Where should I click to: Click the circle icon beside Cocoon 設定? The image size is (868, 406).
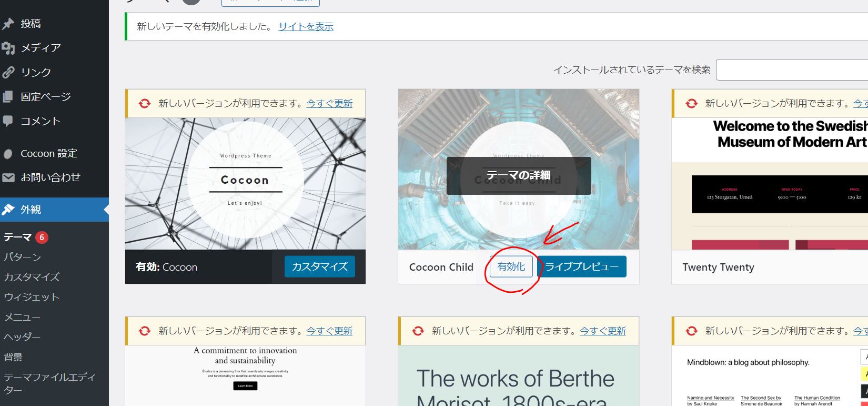pyautogui.click(x=8, y=154)
